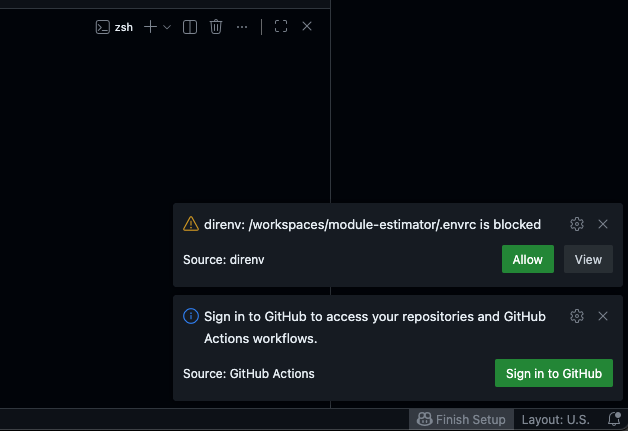
Task: Click the info icon on GitHub message
Action: point(191,316)
